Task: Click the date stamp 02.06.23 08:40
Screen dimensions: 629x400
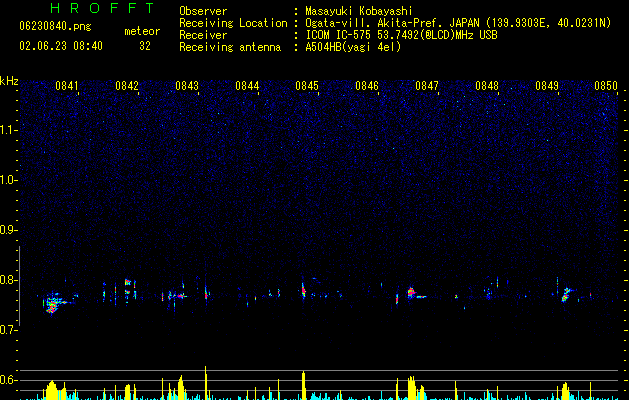Action: 61,46
